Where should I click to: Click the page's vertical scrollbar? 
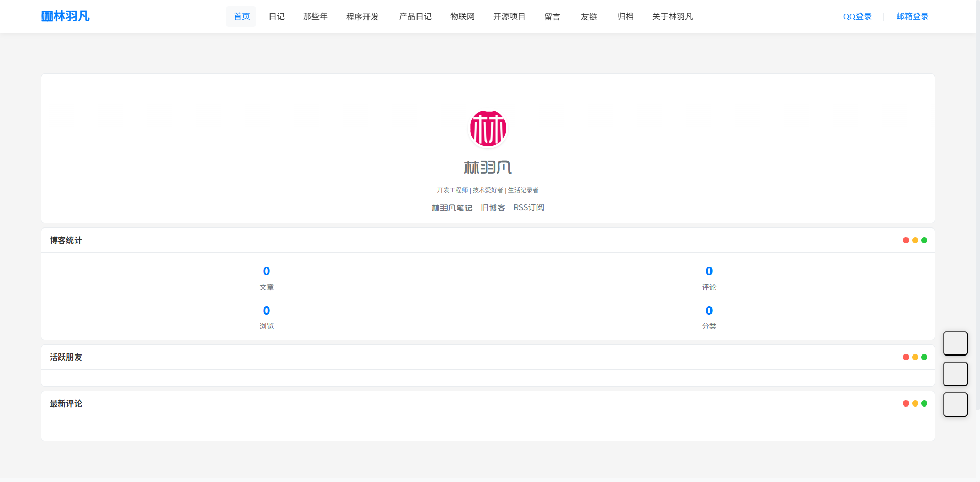pos(977,205)
